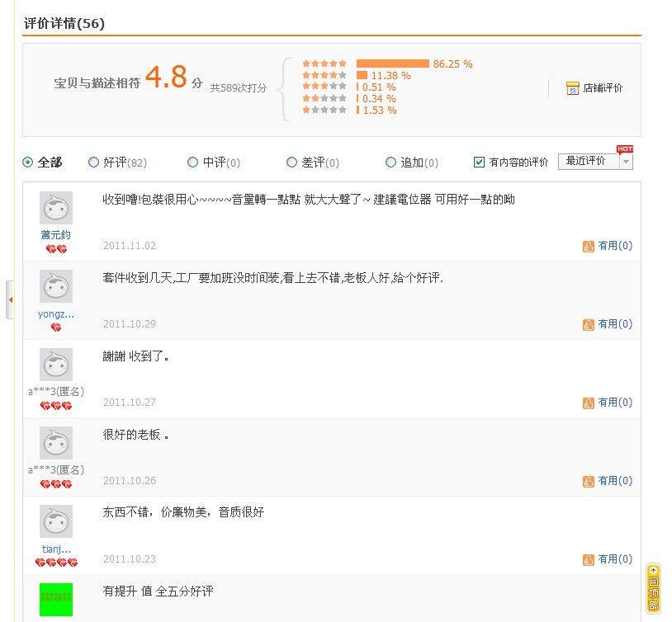The image size is (672, 622).
Task: Click thumbs-up icon on 2011.10.27 review
Action: [589, 403]
